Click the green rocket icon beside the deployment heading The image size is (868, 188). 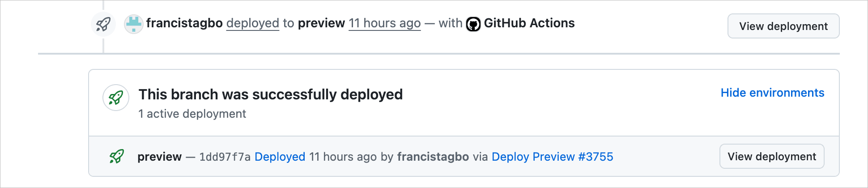(x=116, y=98)
